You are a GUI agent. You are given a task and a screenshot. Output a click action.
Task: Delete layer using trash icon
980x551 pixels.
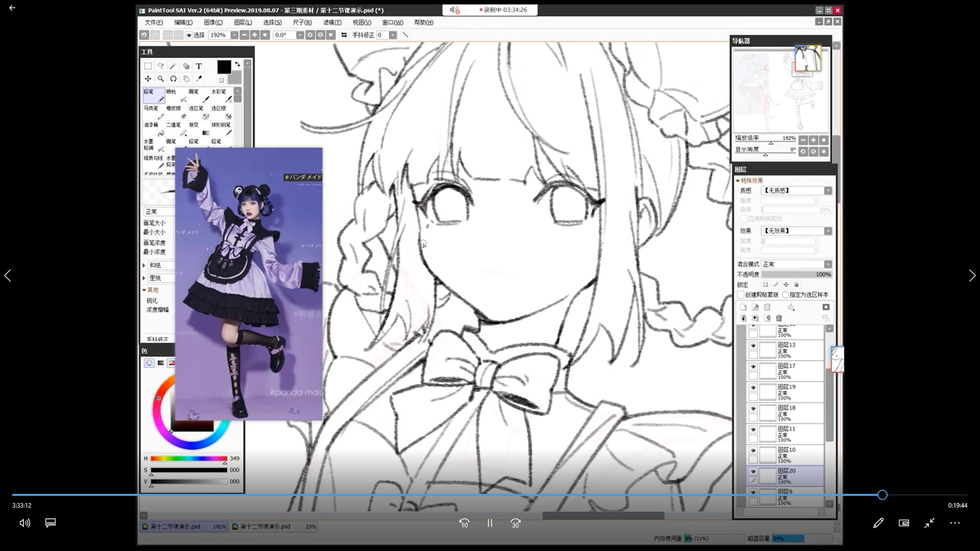tap(779, 318)
